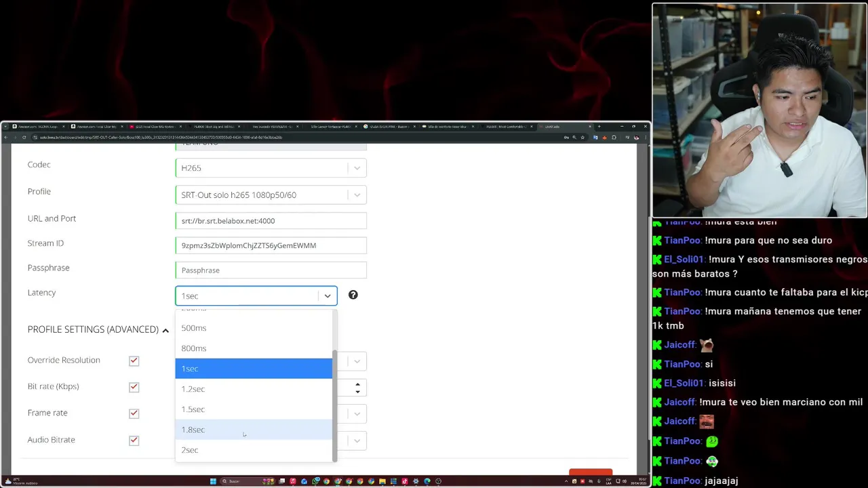Click the 'Codec' field label
This screenshot has width=868, height=488.
[x=39, y=165]
